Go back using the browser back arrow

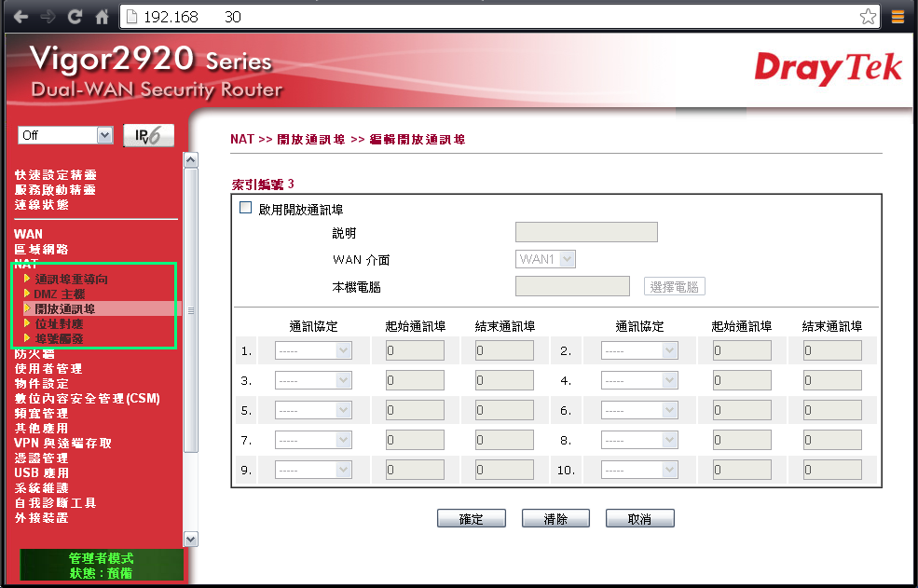pyautogui.click(x=21, y=17)
